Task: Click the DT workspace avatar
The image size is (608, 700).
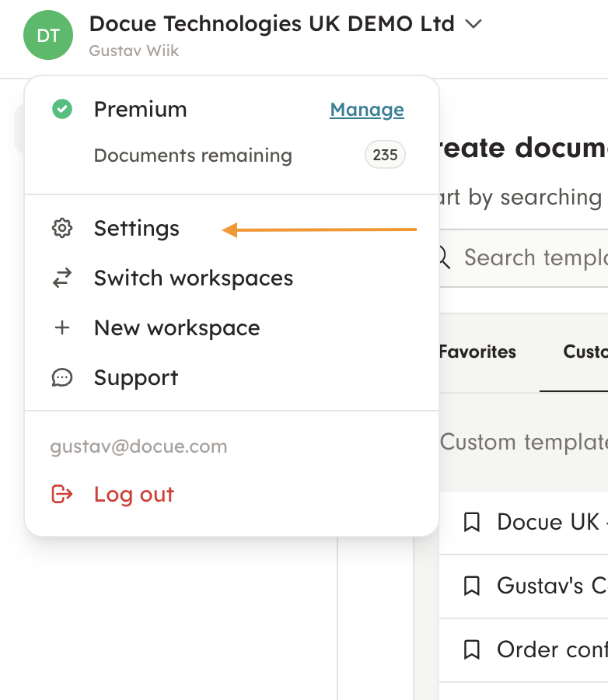Action: 47,36
